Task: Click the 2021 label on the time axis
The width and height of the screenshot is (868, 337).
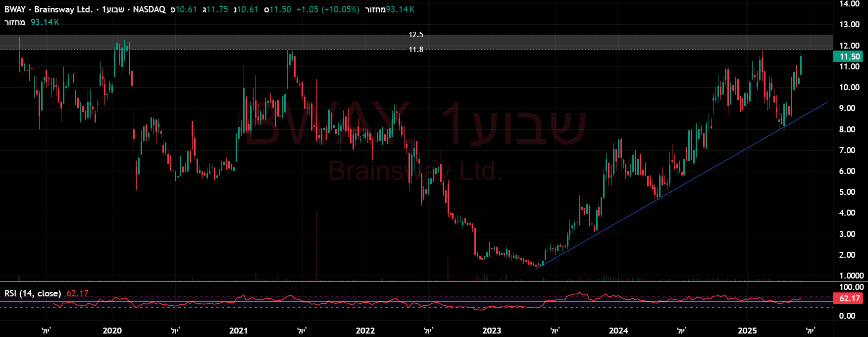Action: point(239,331)
